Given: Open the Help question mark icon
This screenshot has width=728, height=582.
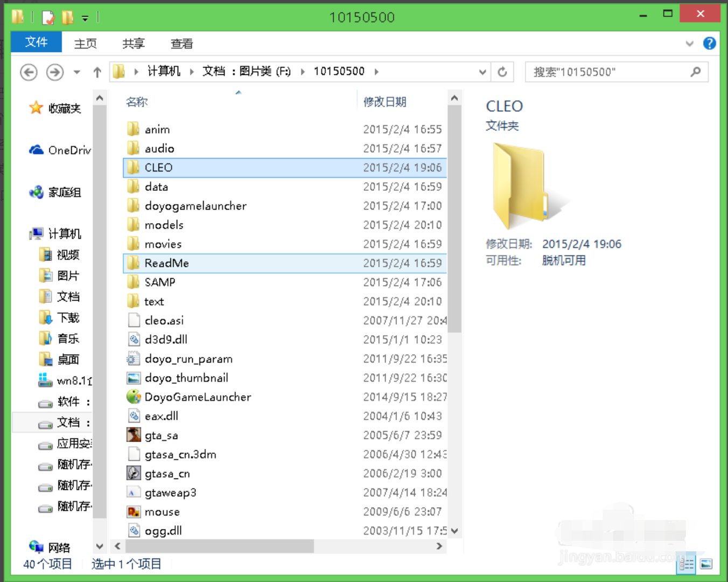Looking at the screenshot, I should 709,44.
